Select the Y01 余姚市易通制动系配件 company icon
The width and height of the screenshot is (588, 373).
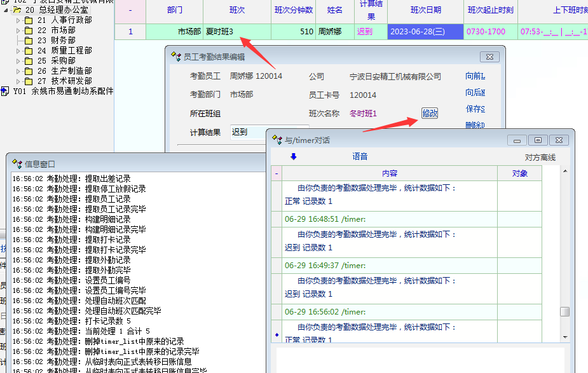[6, 92]
